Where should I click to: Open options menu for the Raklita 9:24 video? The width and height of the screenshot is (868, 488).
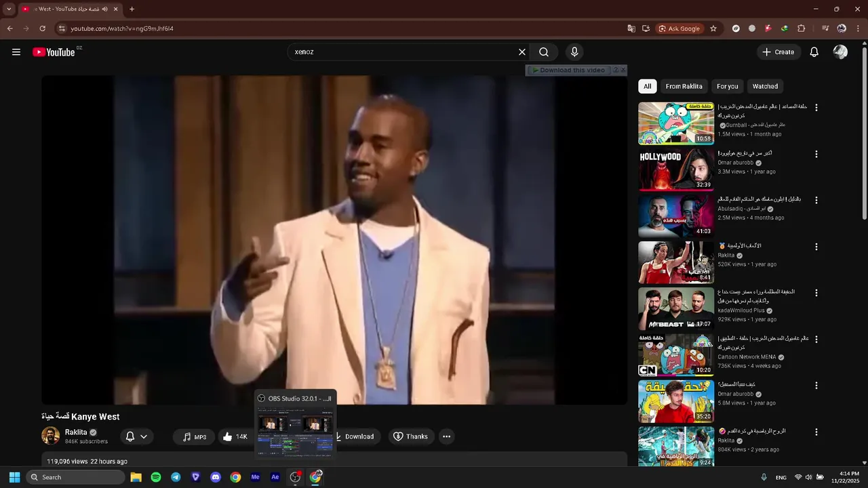click(816, 432)
